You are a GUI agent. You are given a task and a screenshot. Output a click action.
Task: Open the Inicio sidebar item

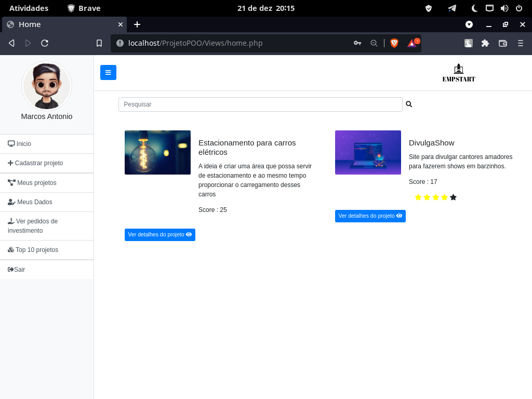47,144
